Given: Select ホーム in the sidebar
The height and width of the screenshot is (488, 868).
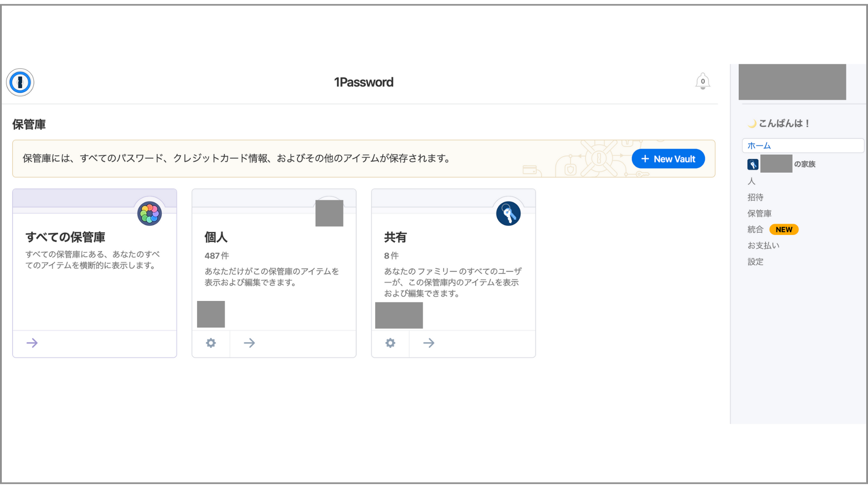Looking at the screenshot, I should tap(803, 145).
